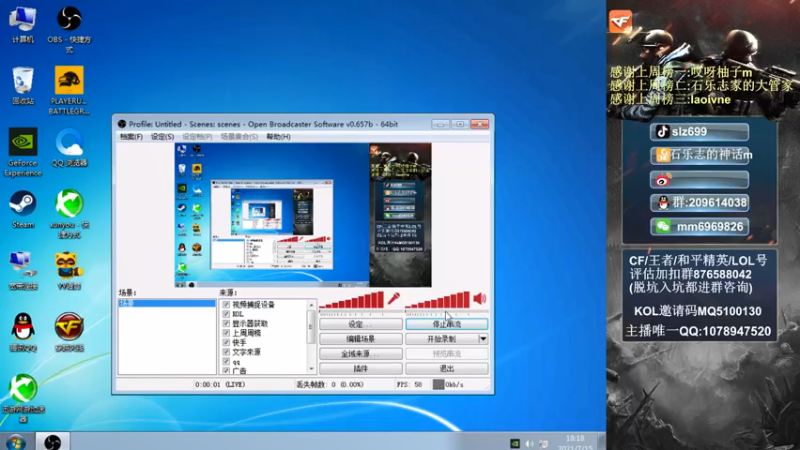The height and width of the screenshot is (450, 800).
Task: Open the QQ浏览器 desktop icon
Action: pyautogui.click(x=69, y=148)
